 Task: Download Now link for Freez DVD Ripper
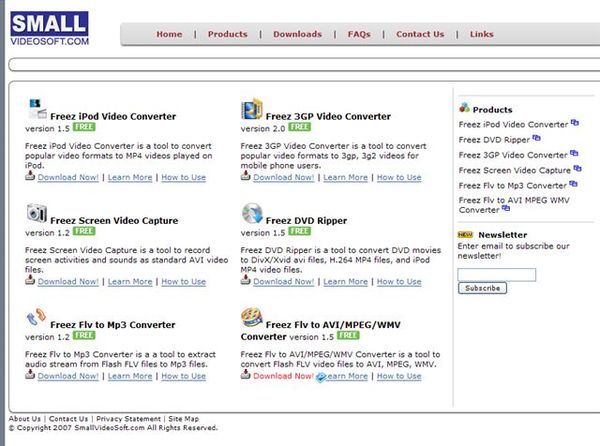coord(284,282)
